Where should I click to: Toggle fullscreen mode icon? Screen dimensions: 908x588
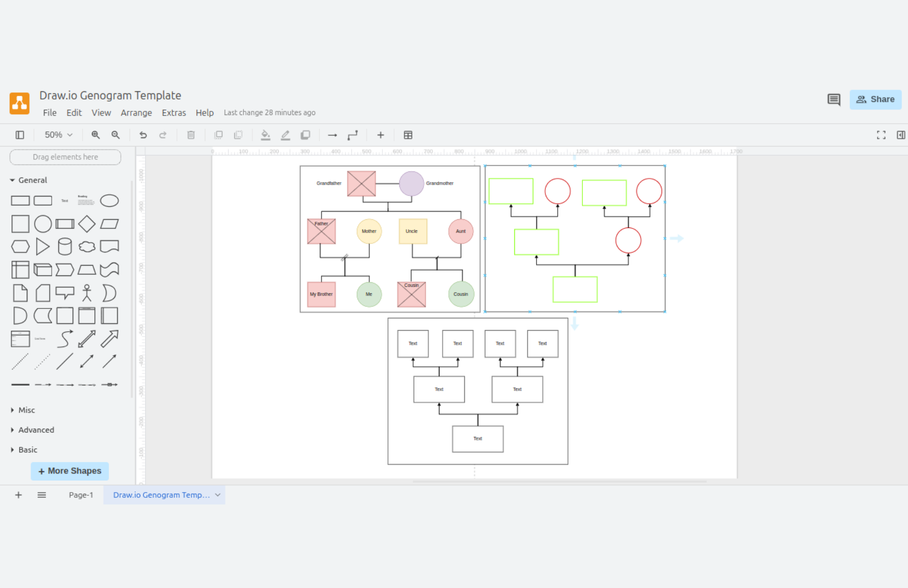pyautogui.click(x=881, y=135)
